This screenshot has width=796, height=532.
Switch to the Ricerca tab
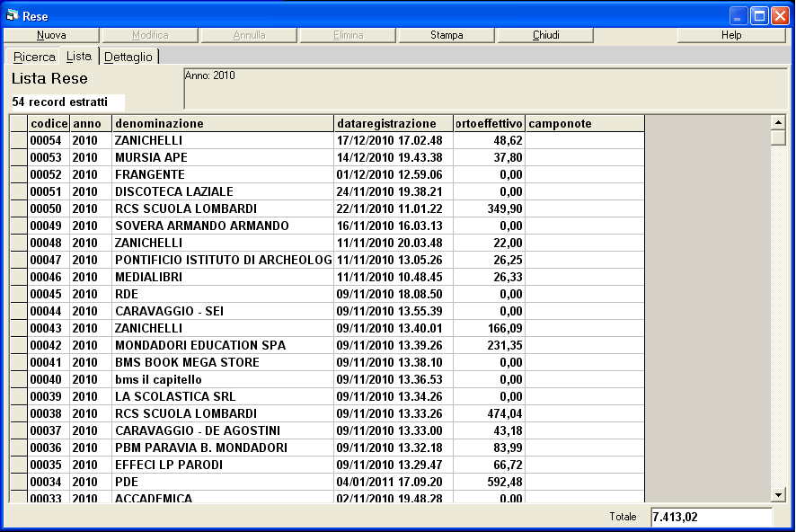(x=34, y=57)
